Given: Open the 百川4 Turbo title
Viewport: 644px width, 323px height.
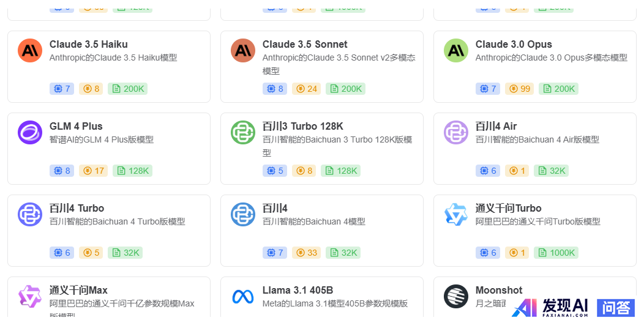Looking at the screenshot, I should 77,209.
